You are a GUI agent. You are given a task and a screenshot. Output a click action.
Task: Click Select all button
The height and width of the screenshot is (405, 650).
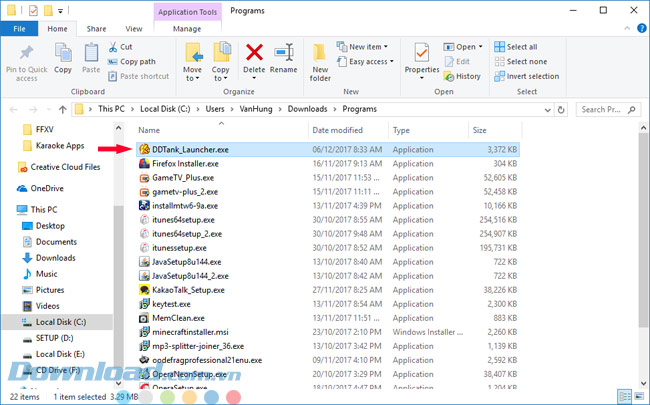521,47
